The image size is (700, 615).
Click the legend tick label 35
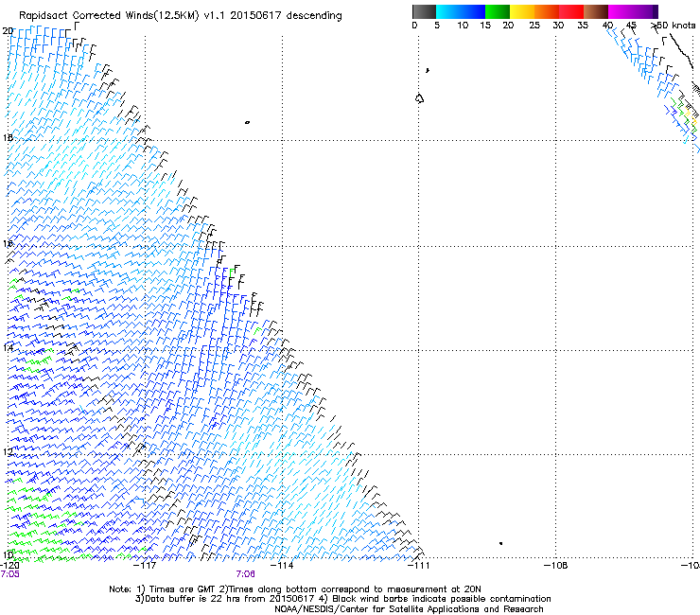pos(583,26)
